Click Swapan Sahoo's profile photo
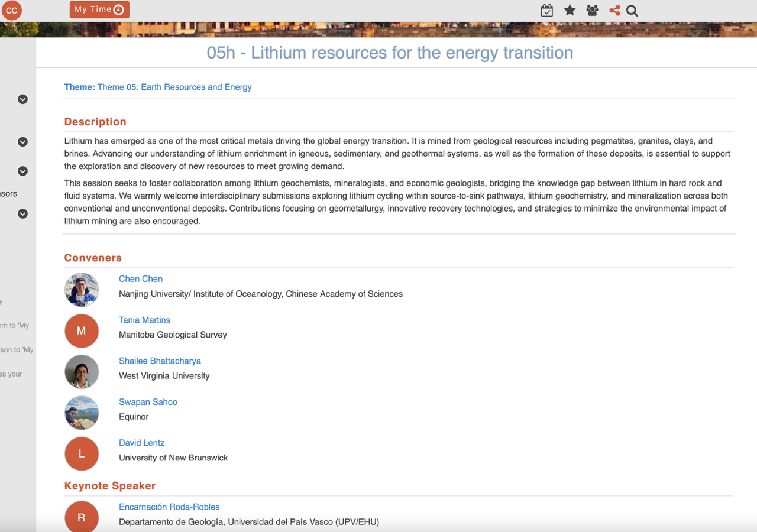Image resolution: width=757 pixels, height=532 pixels. (x=82, y=413)
